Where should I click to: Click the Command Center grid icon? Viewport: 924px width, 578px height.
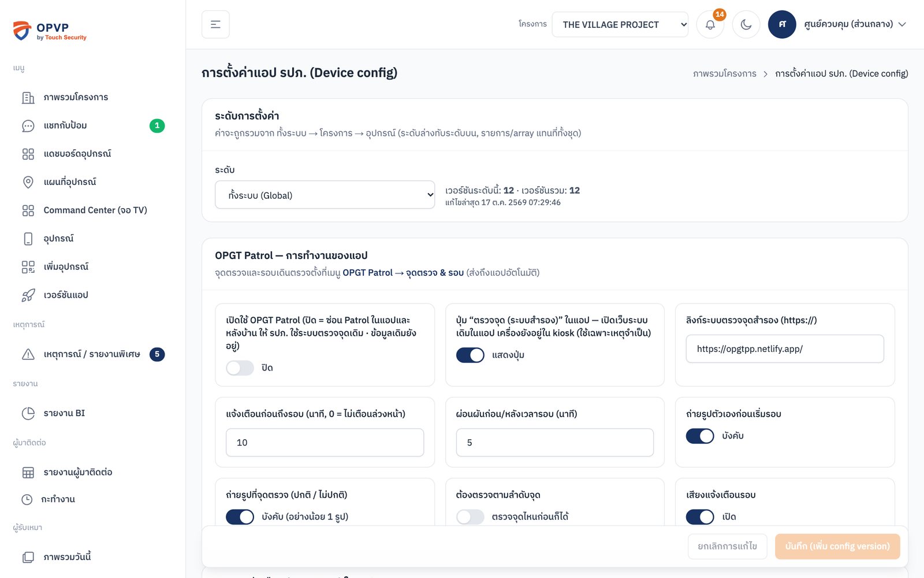coord(28,210)
